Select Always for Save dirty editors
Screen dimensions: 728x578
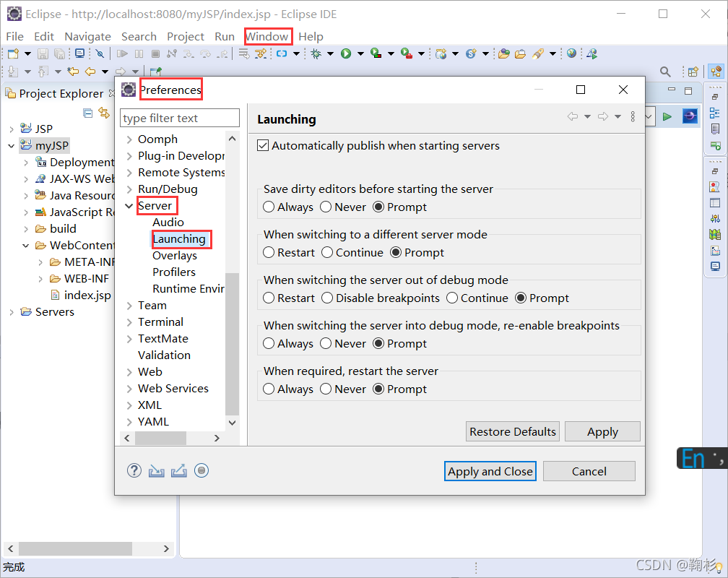pos(269,207)
